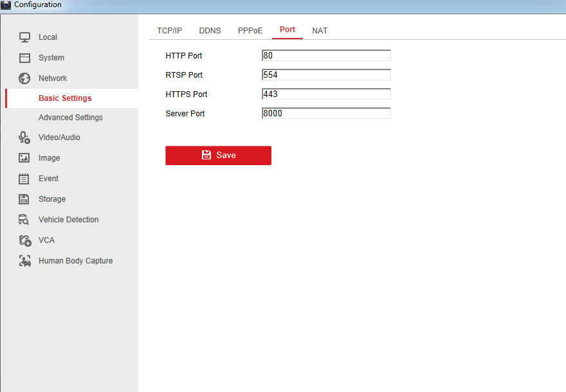This screenshot has height=392, width=566.
Task: Open the PPPoE tab
Action: [250, 31]
